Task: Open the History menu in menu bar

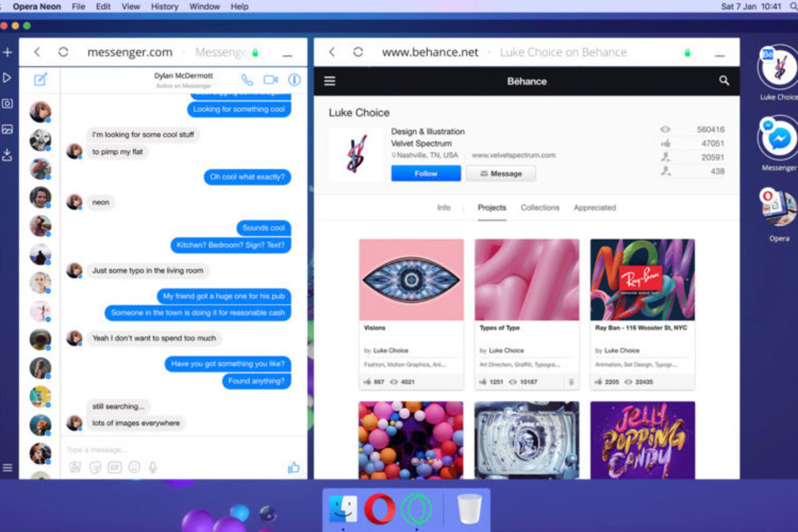Action: coord(164,7)
